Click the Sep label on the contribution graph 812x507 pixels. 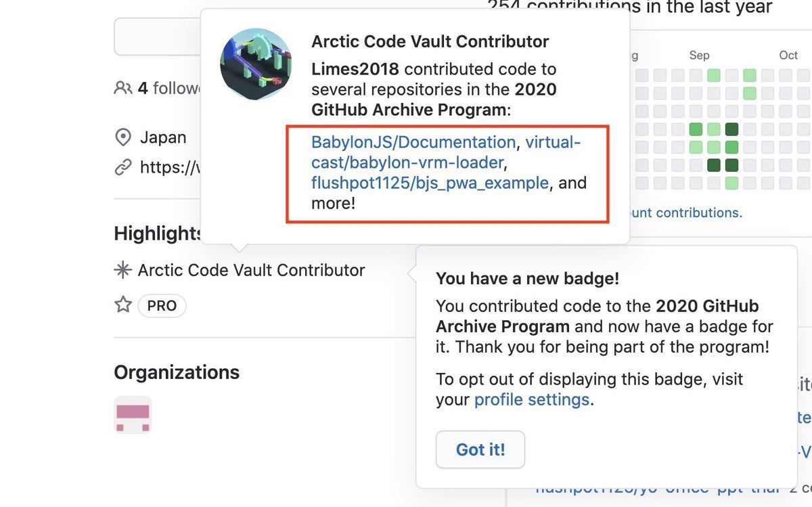[699, 55]
